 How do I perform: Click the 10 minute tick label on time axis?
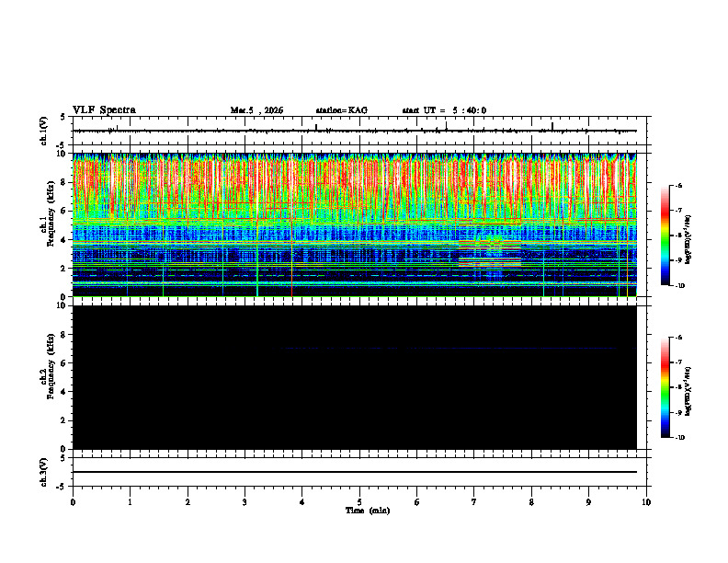tap(646, 502)
